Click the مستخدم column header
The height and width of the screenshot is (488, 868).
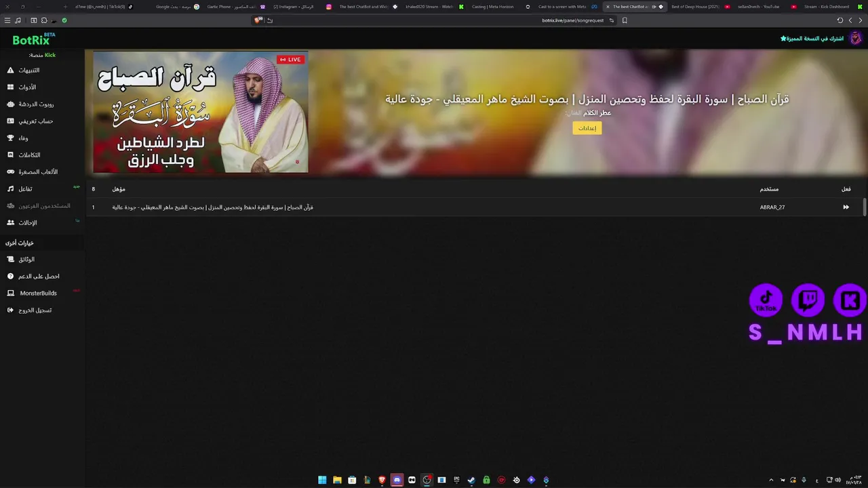coord(769,189)
